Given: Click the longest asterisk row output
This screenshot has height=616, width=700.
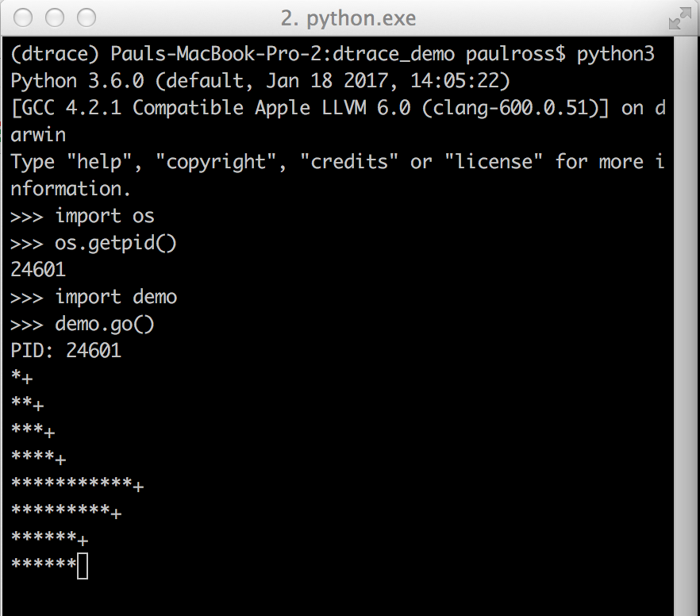Looking at the screenshot, I should (77, 485).
